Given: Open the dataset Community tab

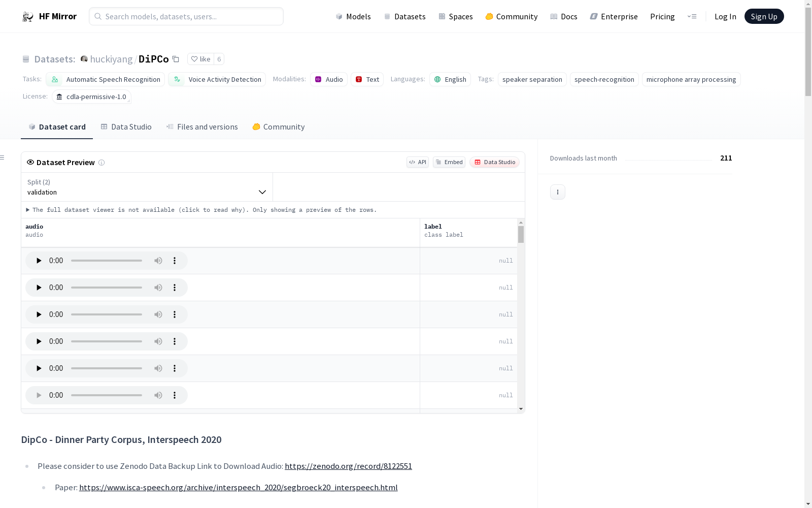Looking at the screenshot, I should point(279,127).
